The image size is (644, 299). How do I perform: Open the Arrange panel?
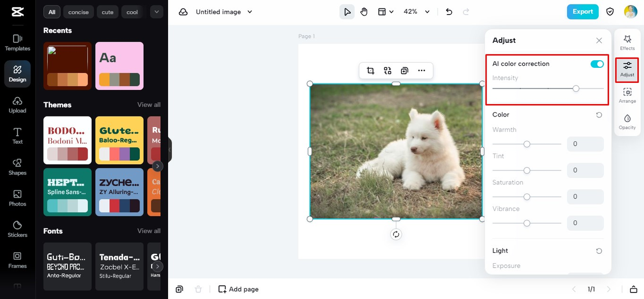click(627, 95)
